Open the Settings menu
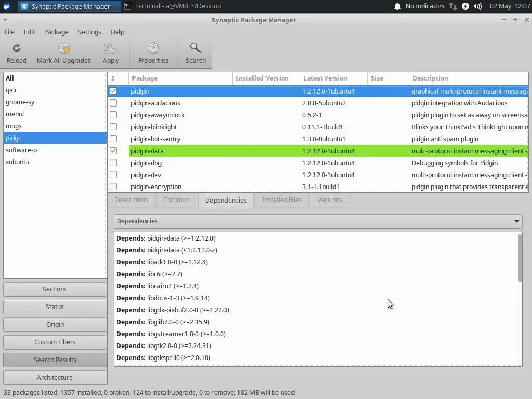 [89, 32]
